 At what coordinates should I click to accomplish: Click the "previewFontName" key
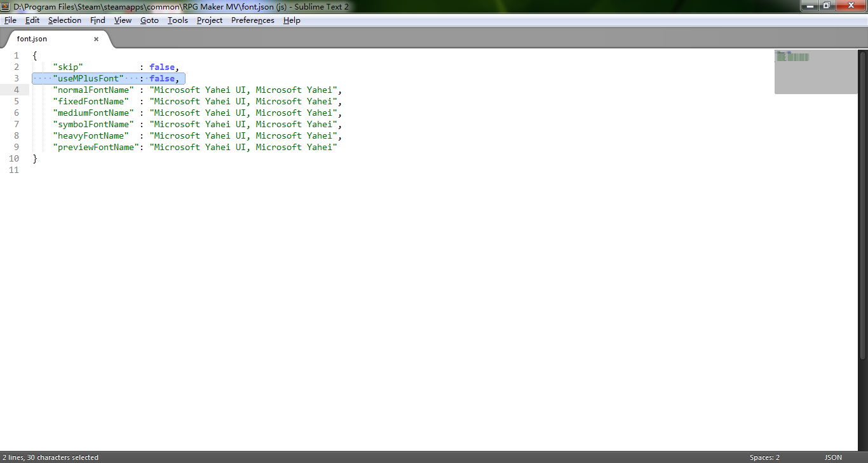[x=96, y=147]
